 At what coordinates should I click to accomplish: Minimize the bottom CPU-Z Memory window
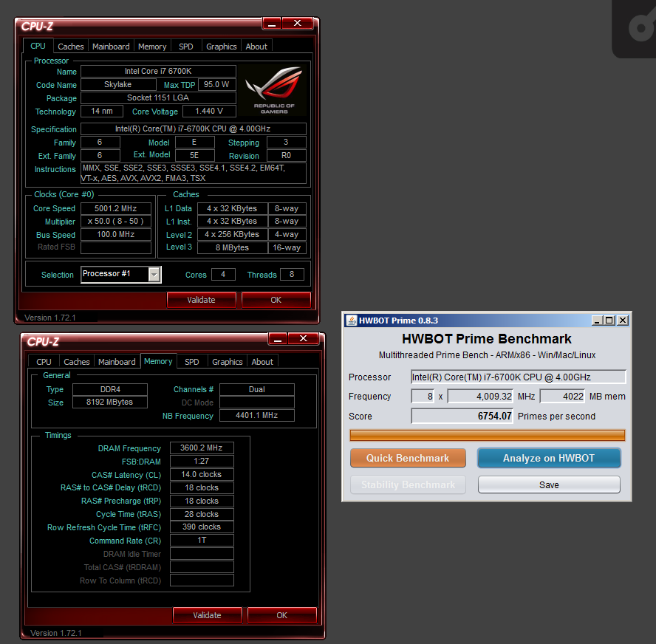(277, 339)
